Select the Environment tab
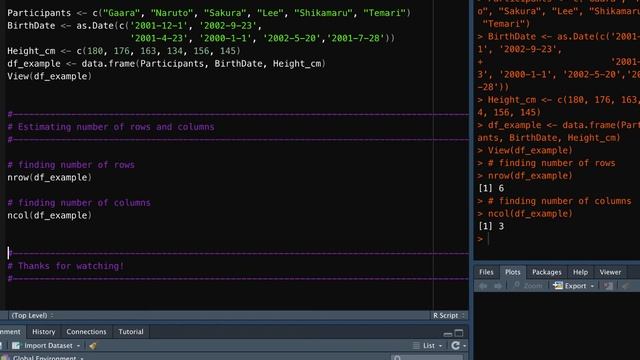The height and width of the screenshot is (360, 640). pyautogui.click(x=10, y=332)
